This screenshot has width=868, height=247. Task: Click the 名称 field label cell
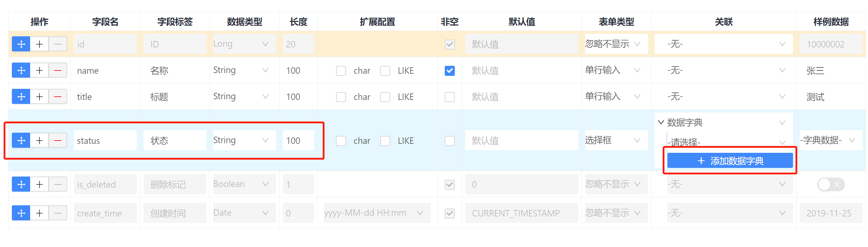coord(175,70)
